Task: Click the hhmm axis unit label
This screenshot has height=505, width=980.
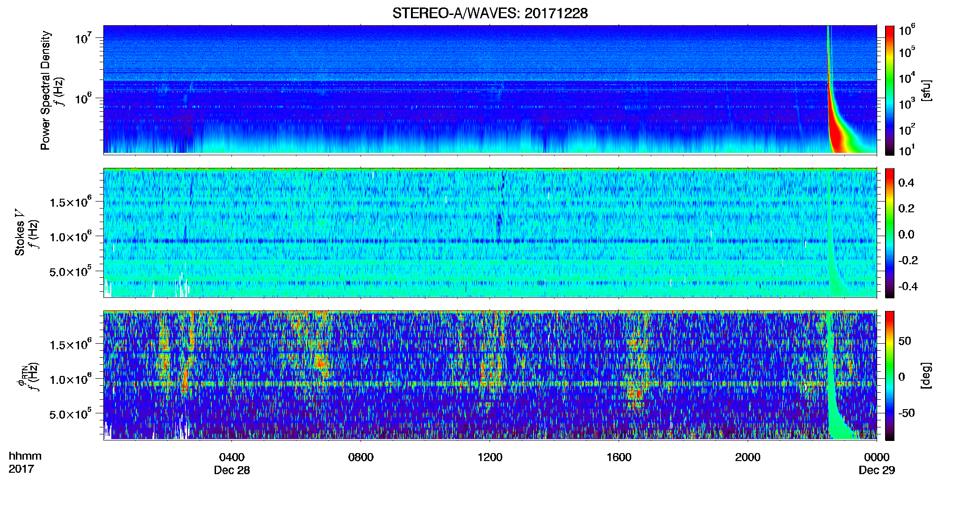Action: click(25, 456)
